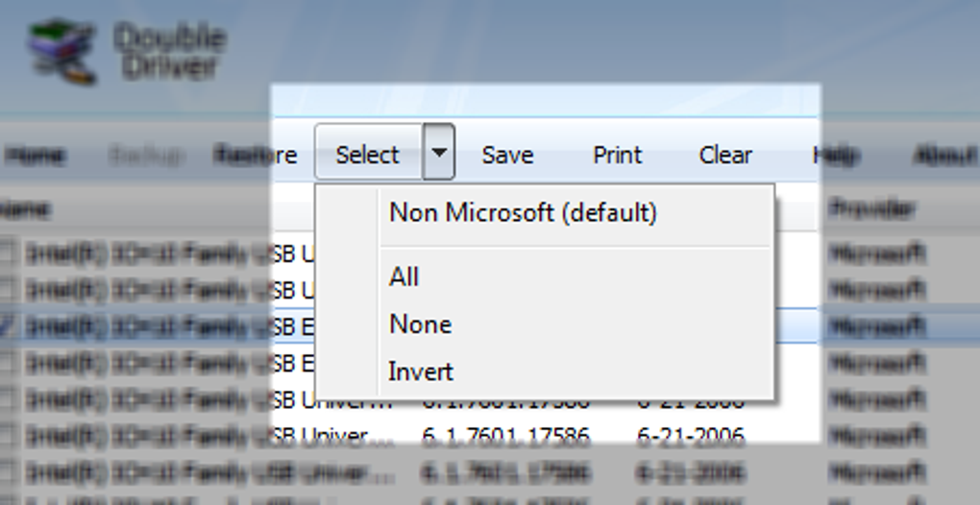Click the Provider column header
The width and height of the screenshot is (980, 505).
pos(872,208)
